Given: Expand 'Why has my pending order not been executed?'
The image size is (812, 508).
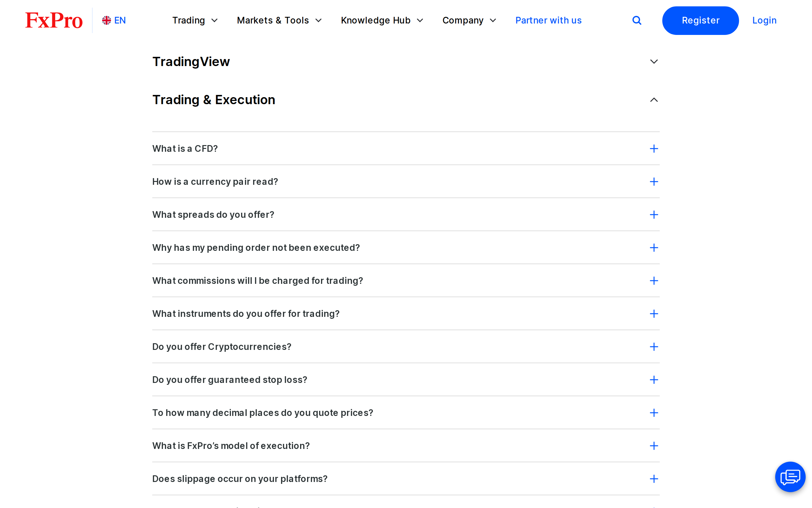Looking at the screenshot, I should pos(406,248).
